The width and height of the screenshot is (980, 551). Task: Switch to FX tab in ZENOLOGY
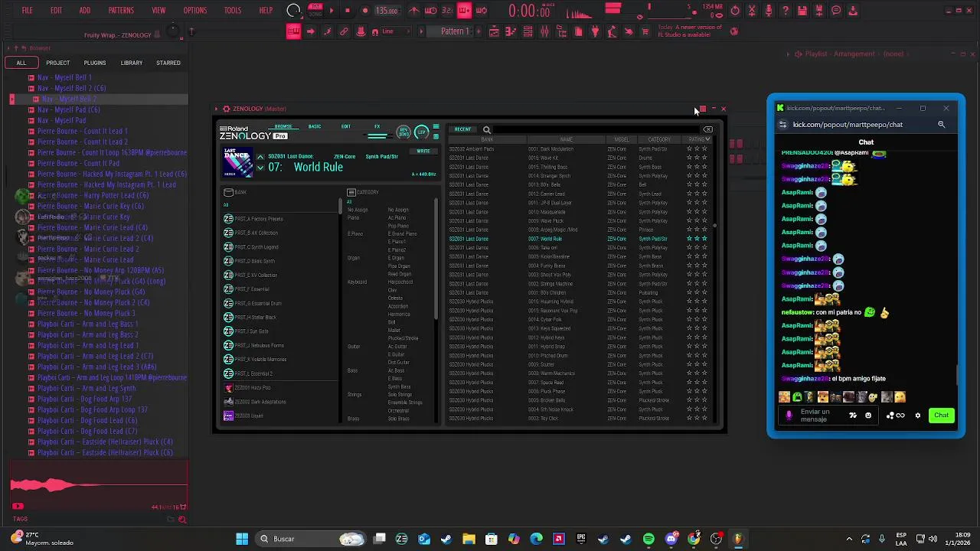tap(377, 126)
